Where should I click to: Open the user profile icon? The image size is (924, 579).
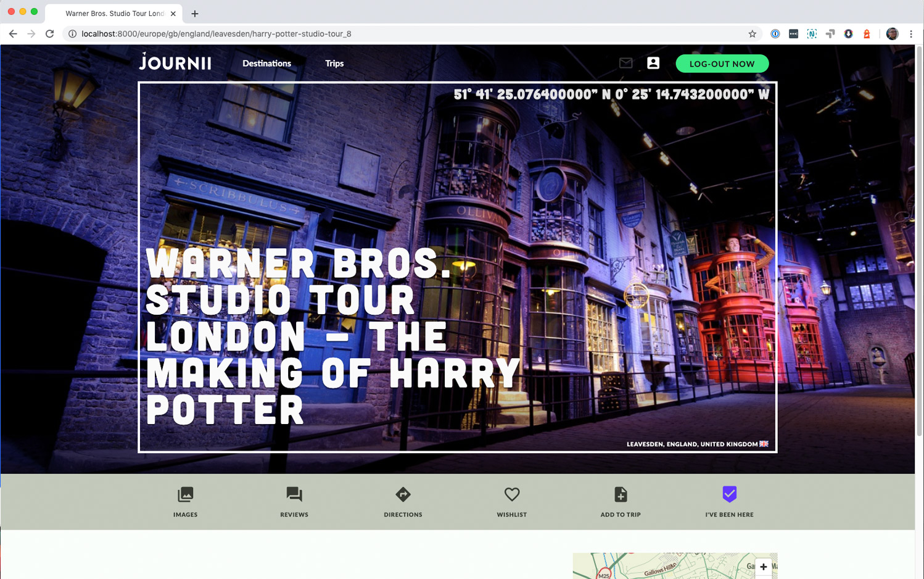653,63
